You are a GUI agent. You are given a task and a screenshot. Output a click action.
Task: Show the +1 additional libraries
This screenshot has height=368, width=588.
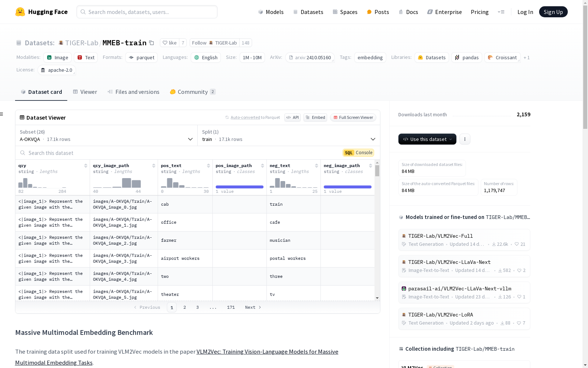click(527, 57)
